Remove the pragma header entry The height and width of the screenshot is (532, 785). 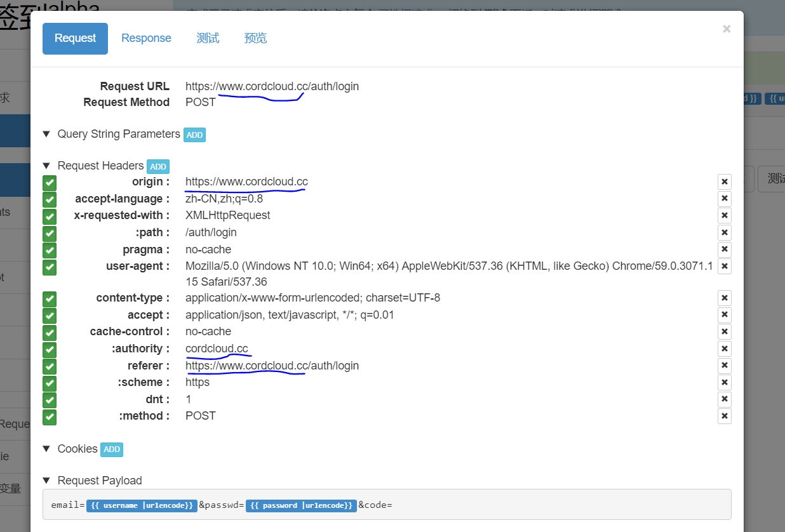point(725,249)
